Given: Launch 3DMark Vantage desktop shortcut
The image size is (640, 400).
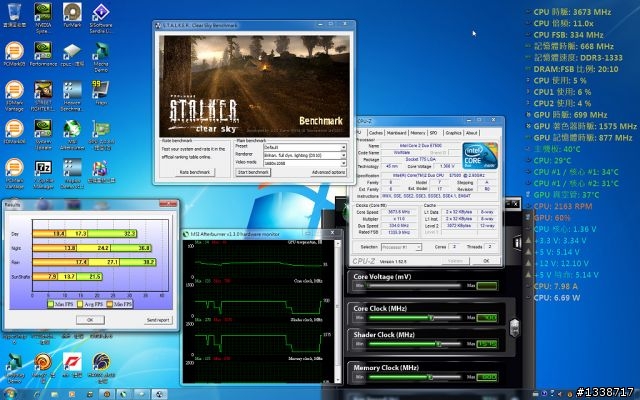Looking at the screenshot, I should click(13, 96).
